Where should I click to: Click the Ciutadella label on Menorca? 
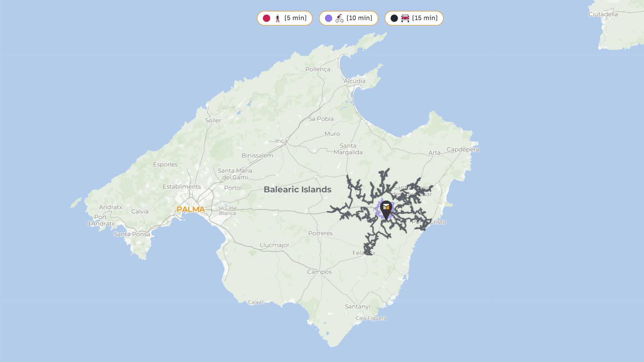pyautogui.click(x=603, y=14)
